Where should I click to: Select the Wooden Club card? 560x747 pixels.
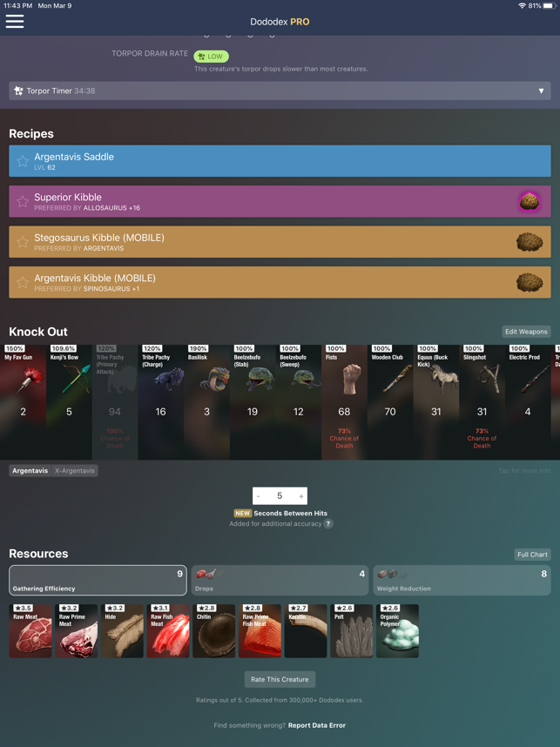pyautogui.click(x=390, y=402)
